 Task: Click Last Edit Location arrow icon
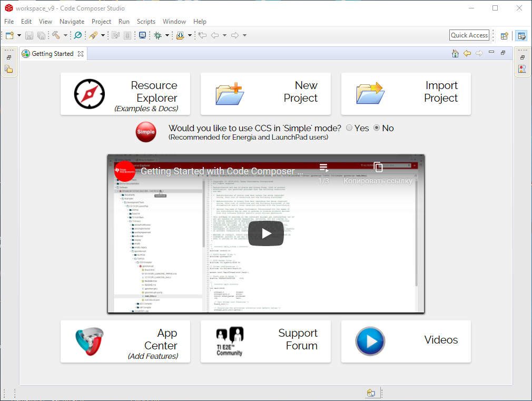click(x=203, y=35)
